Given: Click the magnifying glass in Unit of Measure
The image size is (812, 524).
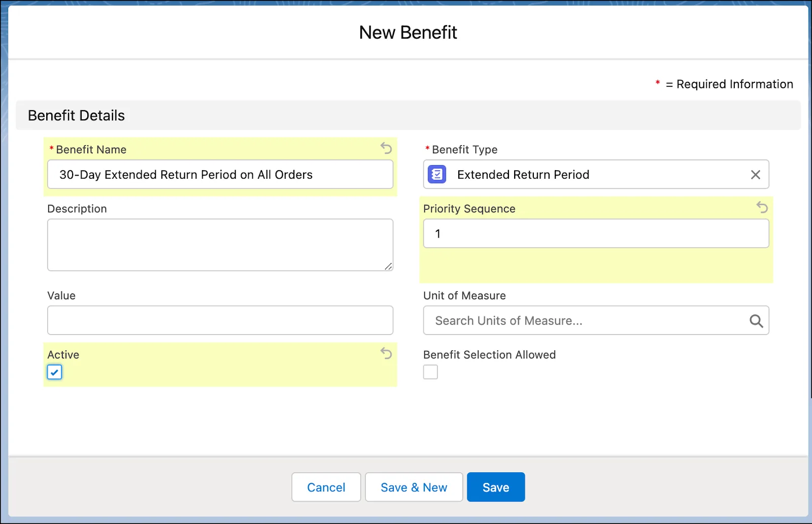Looking at the screenshot, I should (756, 320).
